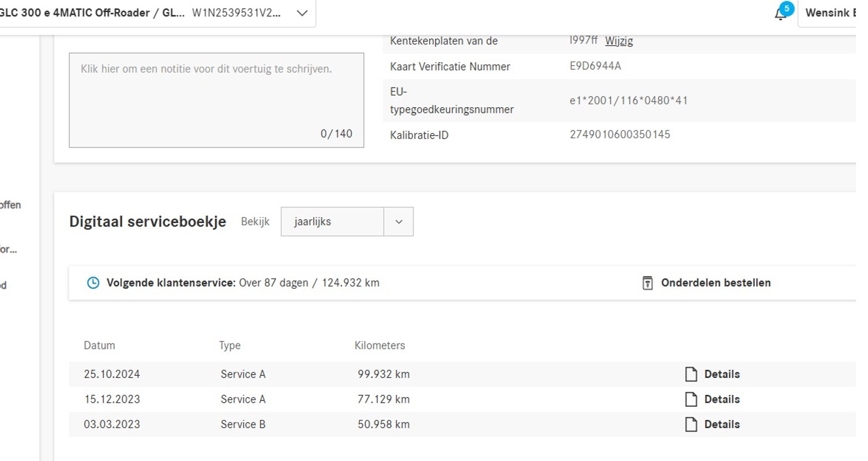
Task: Click document icon for the 25.10.2024 service
Action: 691,374
